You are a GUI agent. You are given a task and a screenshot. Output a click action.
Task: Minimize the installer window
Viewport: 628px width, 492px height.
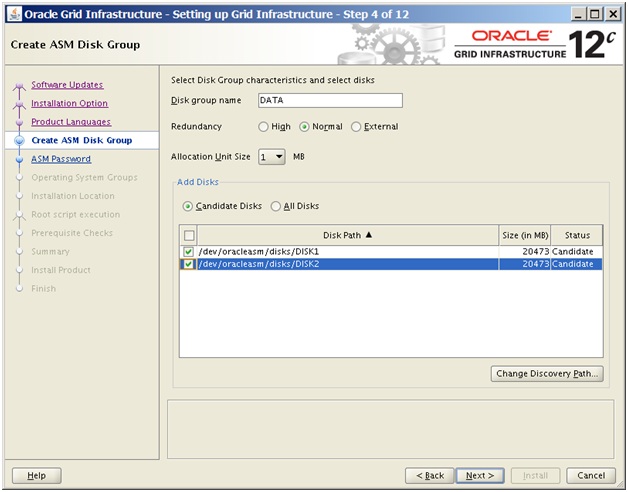pyautogui.click(x=578, y=15)
